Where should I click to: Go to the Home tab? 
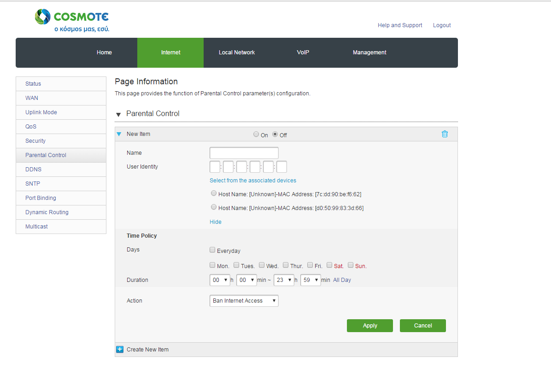tap(105, 53)
